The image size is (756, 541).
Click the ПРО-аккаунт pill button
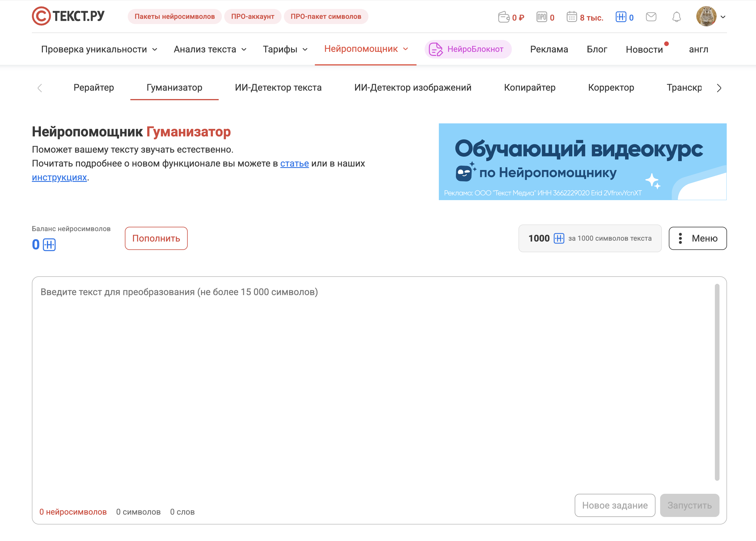tap(253, 17)
